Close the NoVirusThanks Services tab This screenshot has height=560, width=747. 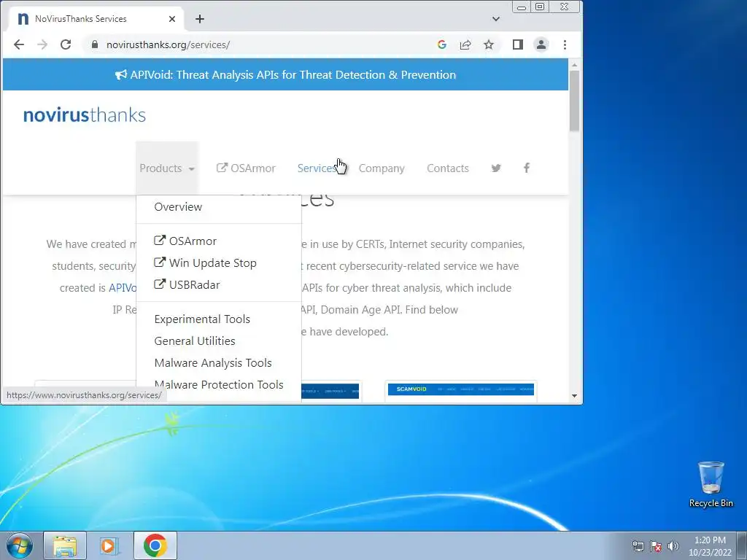[172, 19]
